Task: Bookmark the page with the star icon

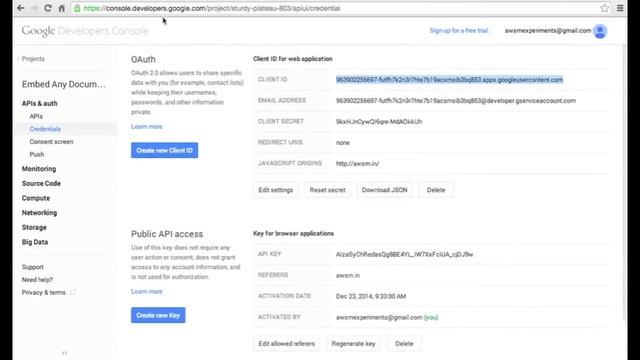Action: pos(604,8)
